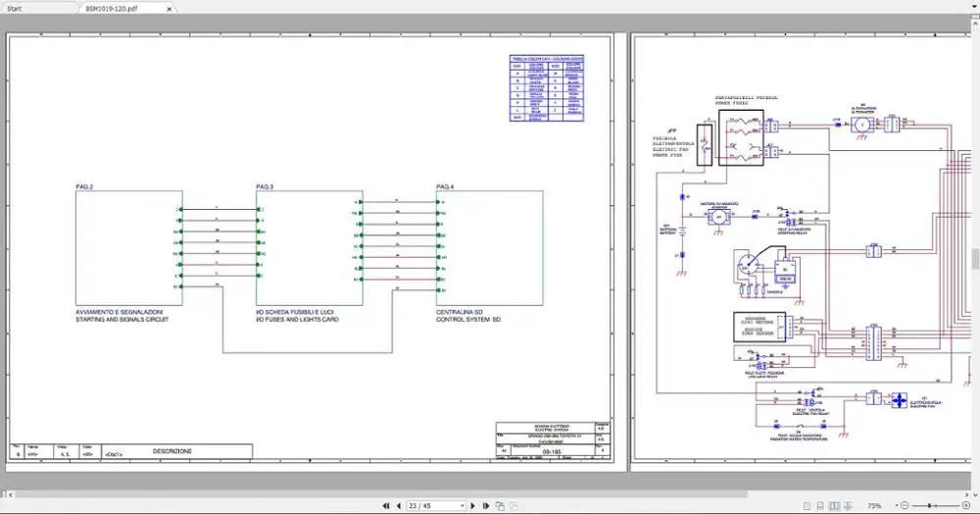Toggle the two-page facing layout
Screen dimensions: 980x514
click(x=834, y=506)
